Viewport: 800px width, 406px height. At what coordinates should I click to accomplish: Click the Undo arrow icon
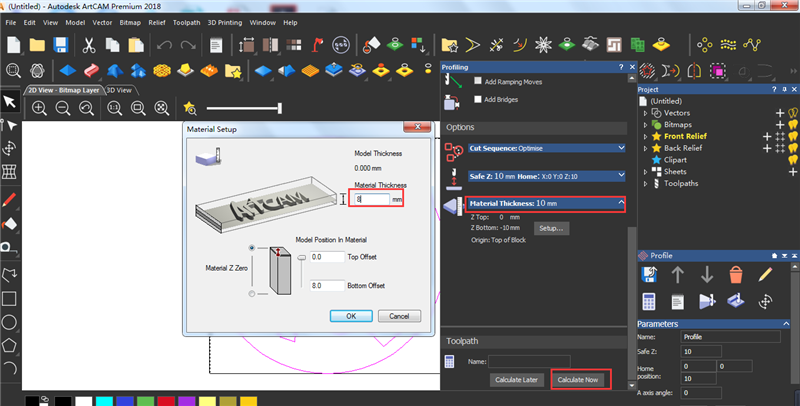pyautogui.click(x=164, y=45)
